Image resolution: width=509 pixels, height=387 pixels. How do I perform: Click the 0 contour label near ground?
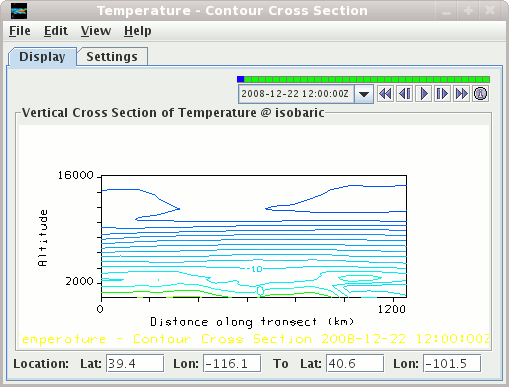pos(260,290)
